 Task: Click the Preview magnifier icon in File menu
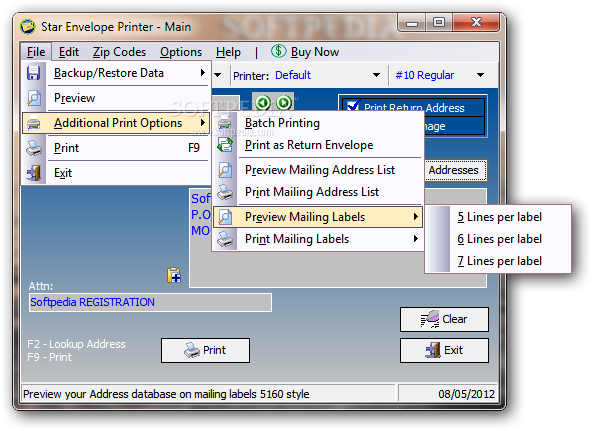(34, 98)
